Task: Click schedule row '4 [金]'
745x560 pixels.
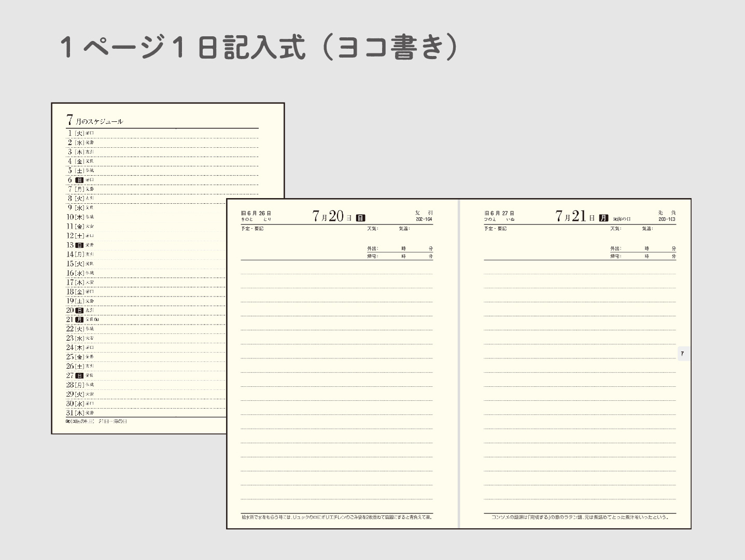Action: coord(162,161)
